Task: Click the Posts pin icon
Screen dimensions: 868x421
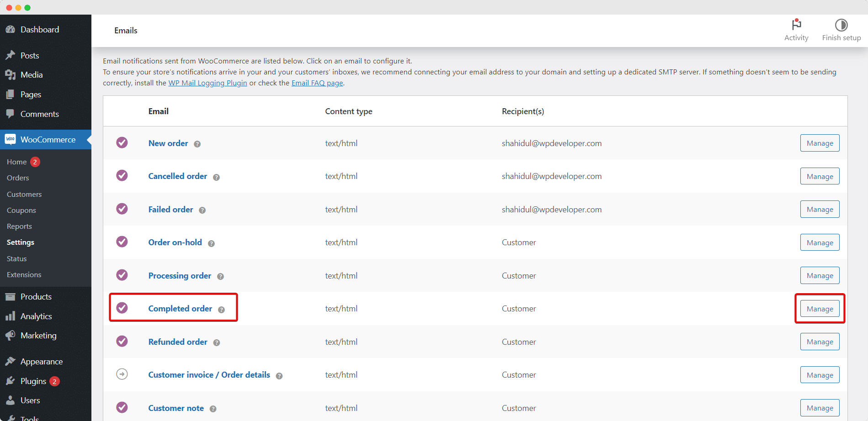Action: click(10, 55)
